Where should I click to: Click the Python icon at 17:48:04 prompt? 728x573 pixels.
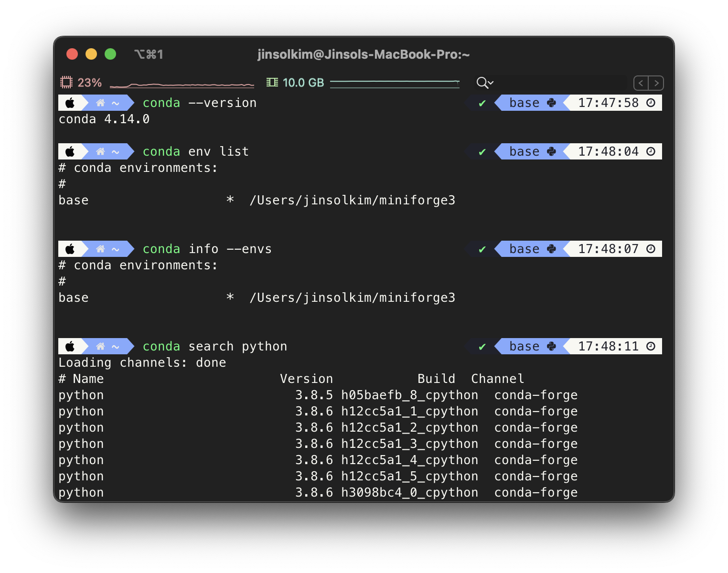551,151
